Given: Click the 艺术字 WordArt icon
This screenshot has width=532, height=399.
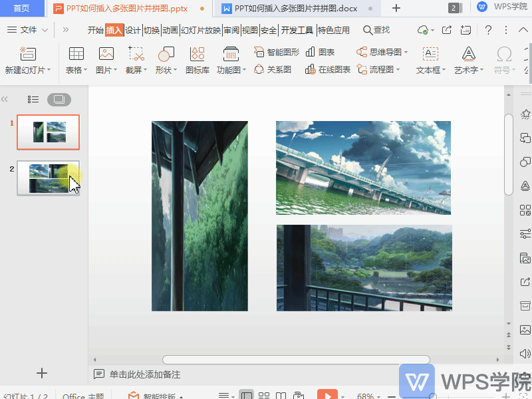Looking at the screenshot, I should point(469,55).
